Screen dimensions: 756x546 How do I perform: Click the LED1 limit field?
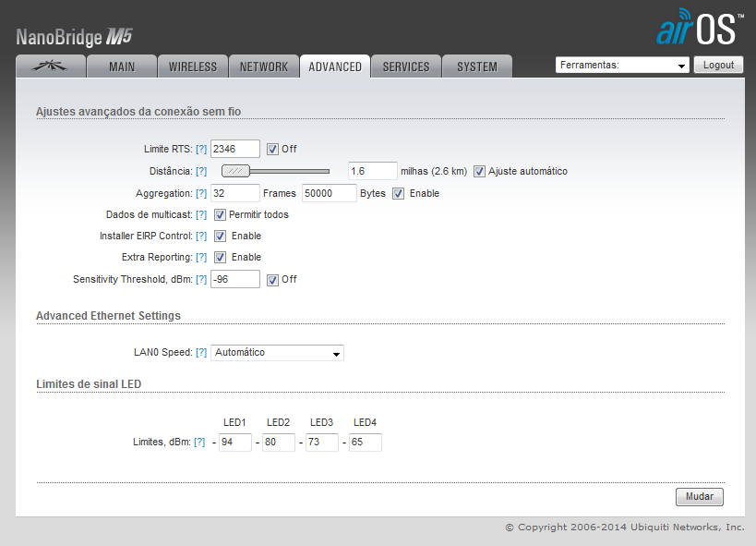[235, 443]
